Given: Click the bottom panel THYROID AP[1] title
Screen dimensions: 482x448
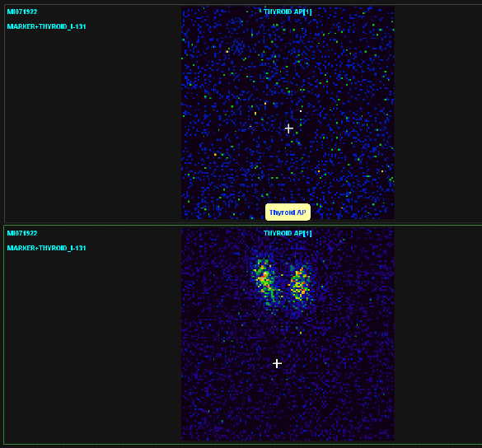Looking at the screenshot, I should pyautogui.click(x=288, y=234).
